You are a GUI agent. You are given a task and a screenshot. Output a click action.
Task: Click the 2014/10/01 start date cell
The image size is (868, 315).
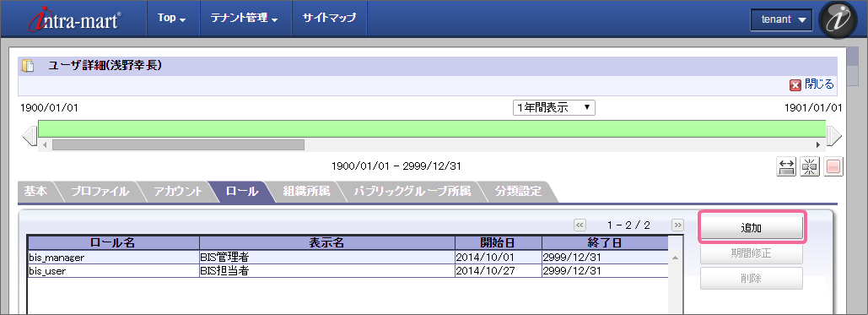coord(499,258)
